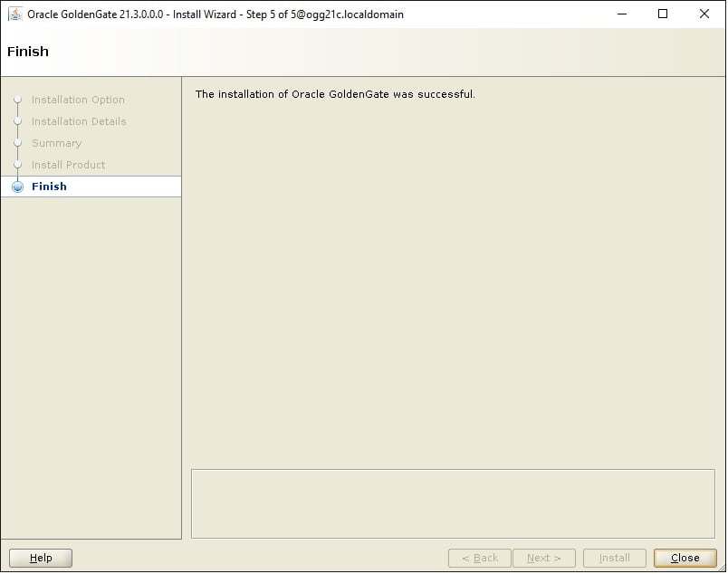728x574 pixels.
Task: Select the Install Product step
Action: 68,165
